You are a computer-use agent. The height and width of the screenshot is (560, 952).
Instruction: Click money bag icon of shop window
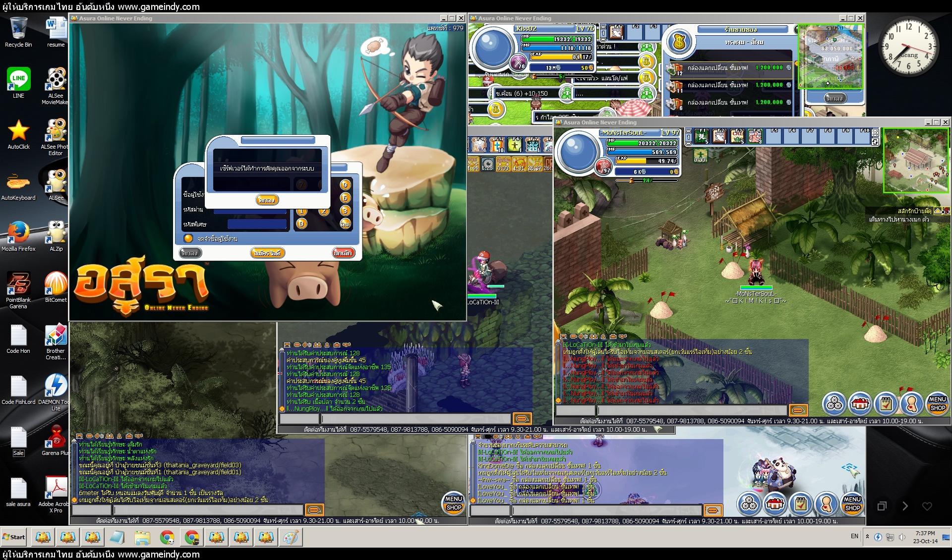[x=679, y=42]
